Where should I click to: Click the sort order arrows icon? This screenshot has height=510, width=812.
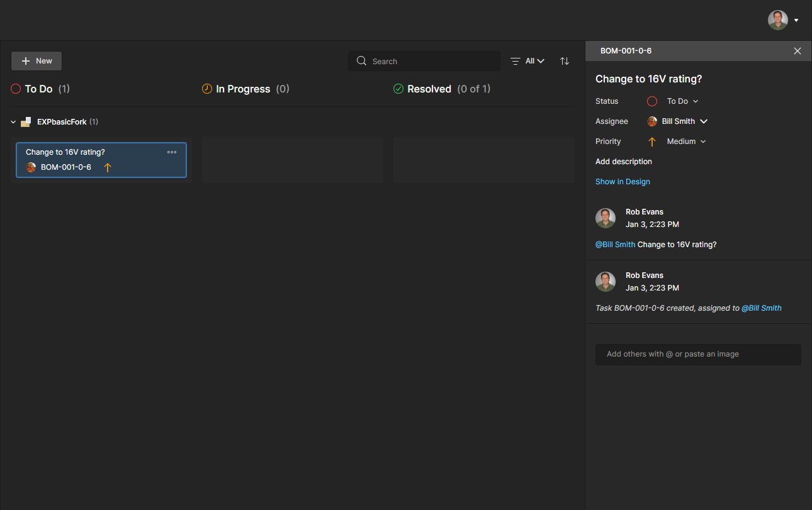point(565,61)
